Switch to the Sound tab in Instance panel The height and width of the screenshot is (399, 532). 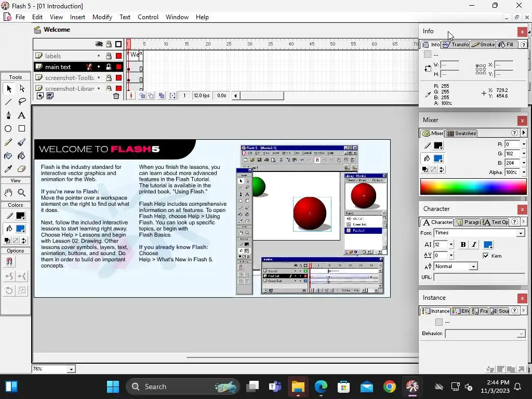click(x=499, y=311)
